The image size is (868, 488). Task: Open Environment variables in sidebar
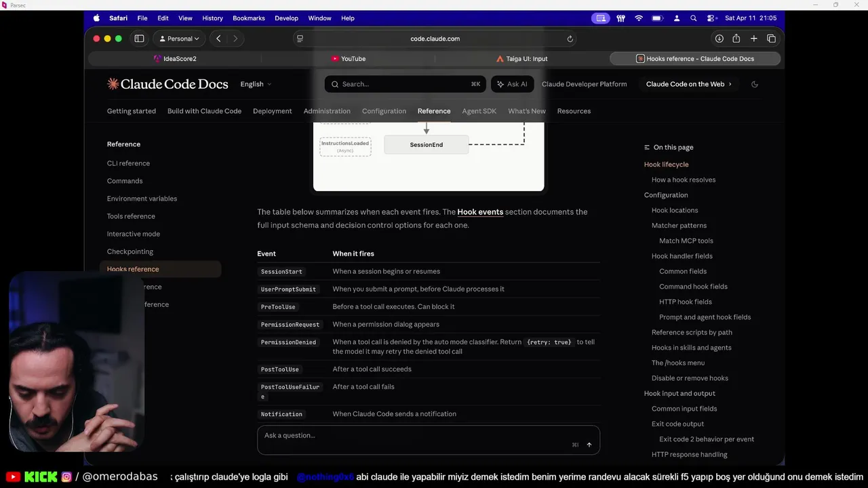coord(142,199)
